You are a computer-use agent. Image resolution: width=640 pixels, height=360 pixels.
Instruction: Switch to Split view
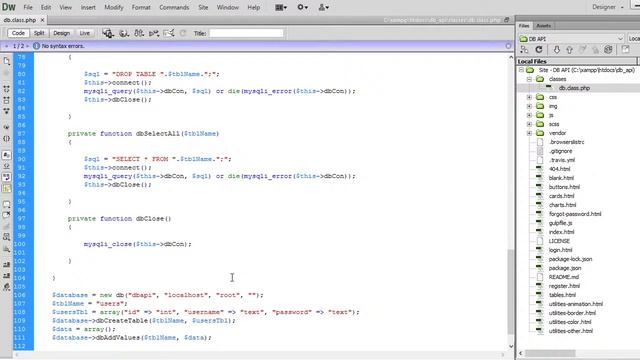(x=39, y=33)
